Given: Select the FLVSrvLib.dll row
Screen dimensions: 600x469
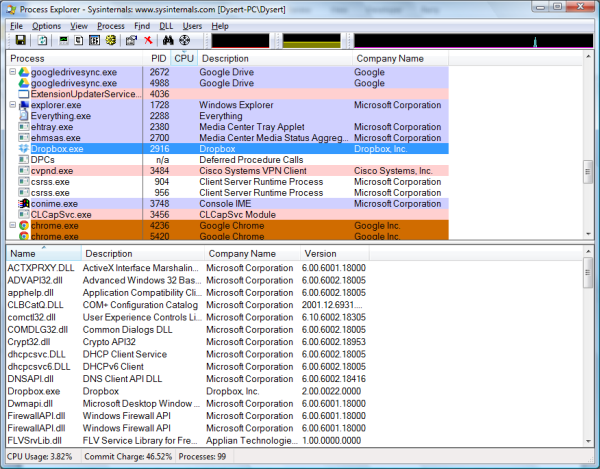Looking at the screenshot, I should (x=187, y=440).
